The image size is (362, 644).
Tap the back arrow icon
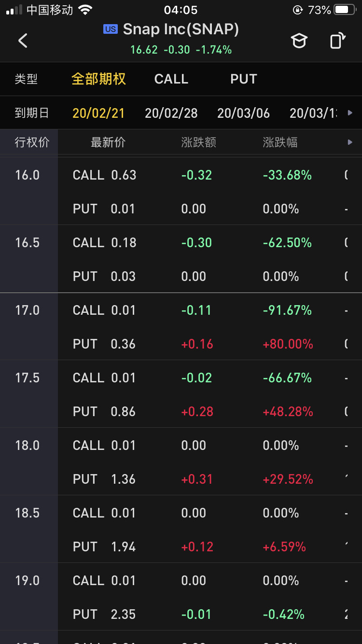[x=23, y=41]
